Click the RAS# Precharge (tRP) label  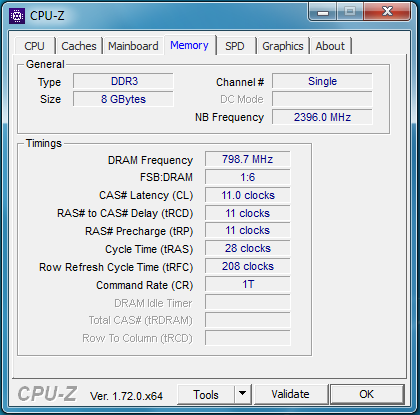pos(139,231)
